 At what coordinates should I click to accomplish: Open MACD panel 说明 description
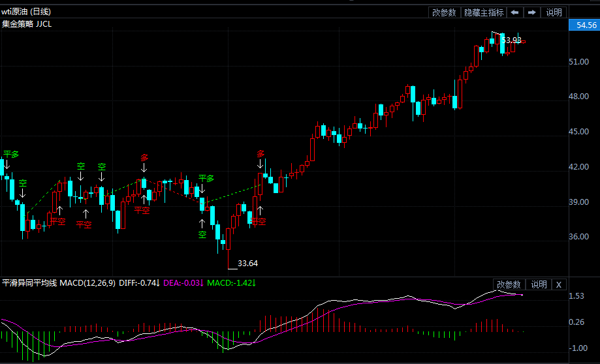tap(539, 284)
